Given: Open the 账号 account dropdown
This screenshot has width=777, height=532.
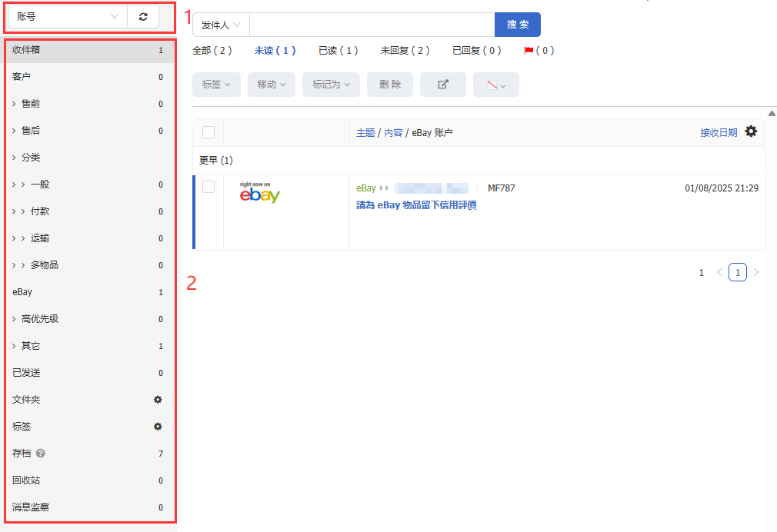Looking at the screenshot, I should pos(67,16).
